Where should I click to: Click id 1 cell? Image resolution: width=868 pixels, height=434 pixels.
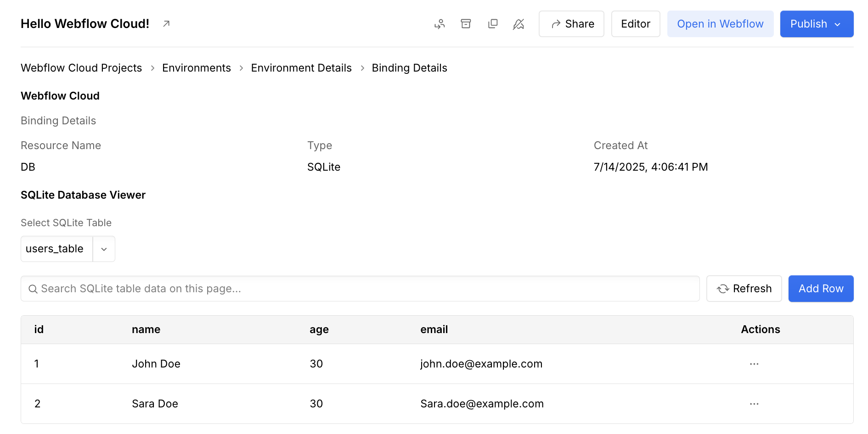[37, 364]
